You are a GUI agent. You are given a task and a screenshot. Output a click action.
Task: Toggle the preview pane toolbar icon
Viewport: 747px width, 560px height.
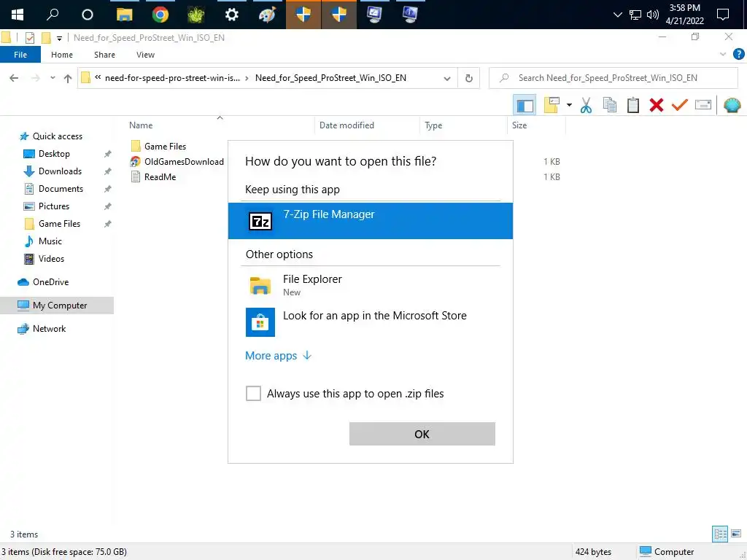click(x=525, y=105)
